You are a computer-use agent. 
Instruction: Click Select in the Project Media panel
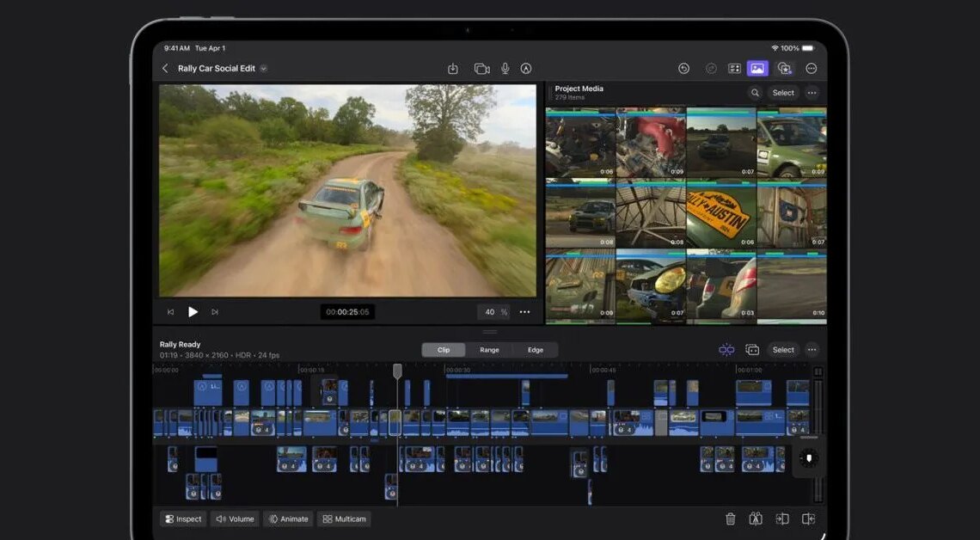pyautogui.click(x=782, y=92)
